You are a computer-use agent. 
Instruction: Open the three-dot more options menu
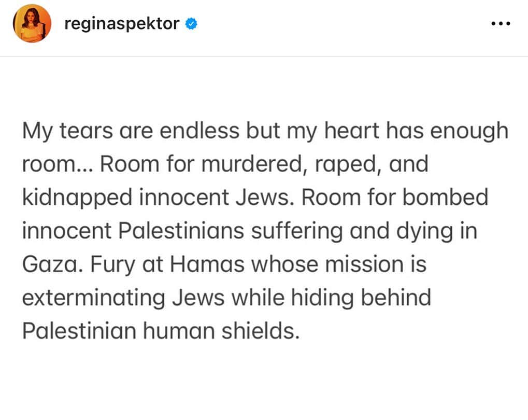coord(501,24)
